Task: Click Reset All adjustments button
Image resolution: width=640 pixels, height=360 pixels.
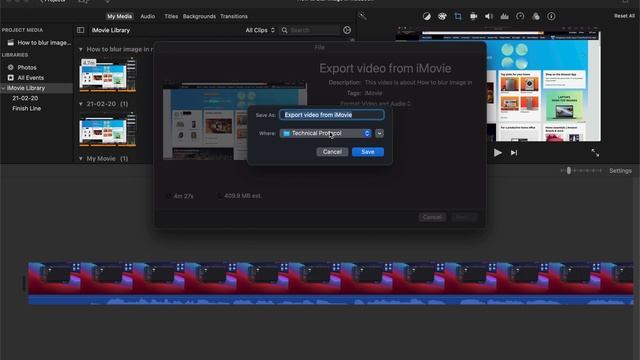Action: coord(624,16)
